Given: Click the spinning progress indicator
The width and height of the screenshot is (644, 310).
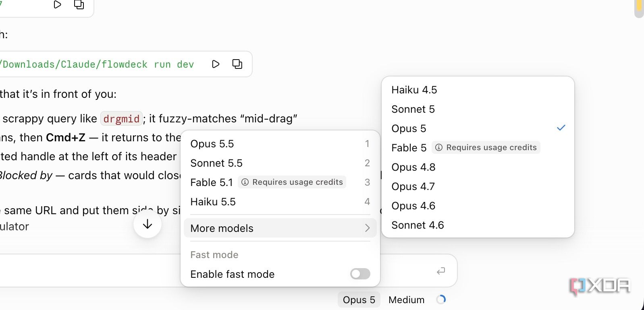Looking at the screenshot, I should (x=441, y=300).
